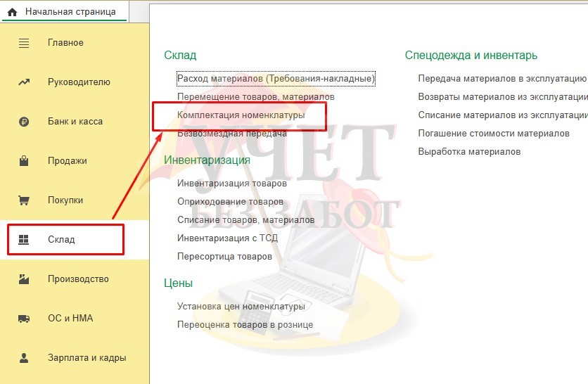
Task: Open Установка цен номенклатуры
Action: tap(241, 307)
